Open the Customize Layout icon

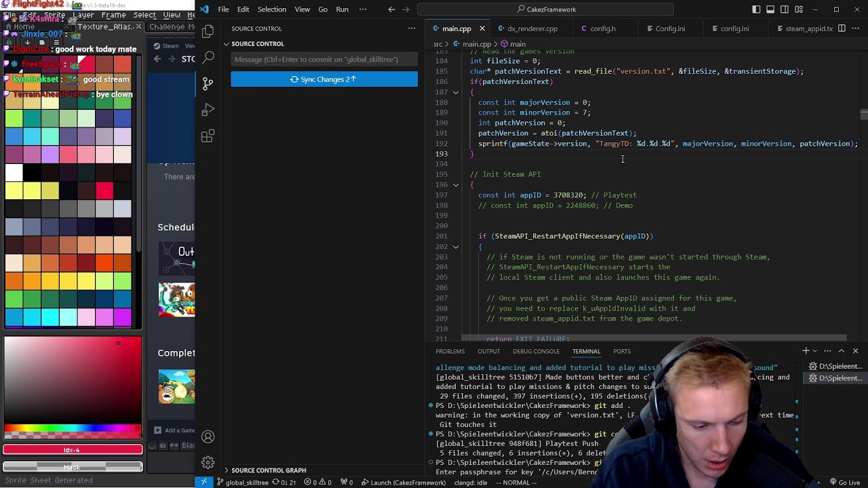(x=800, y=9)
